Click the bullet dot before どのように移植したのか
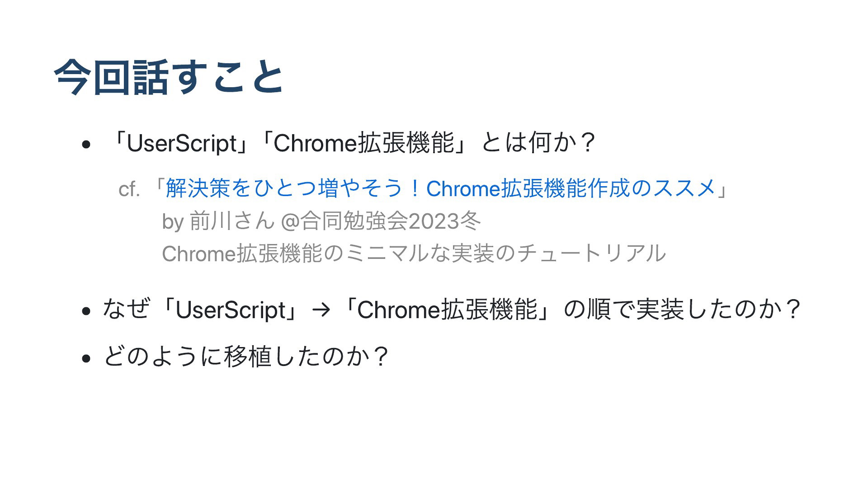This screenshot has width=868, height=488. click(x=86, y=358)
